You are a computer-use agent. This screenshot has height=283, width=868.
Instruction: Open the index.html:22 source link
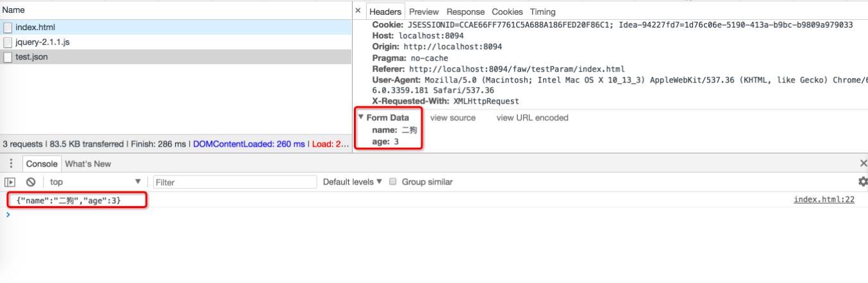click(824, 200)
